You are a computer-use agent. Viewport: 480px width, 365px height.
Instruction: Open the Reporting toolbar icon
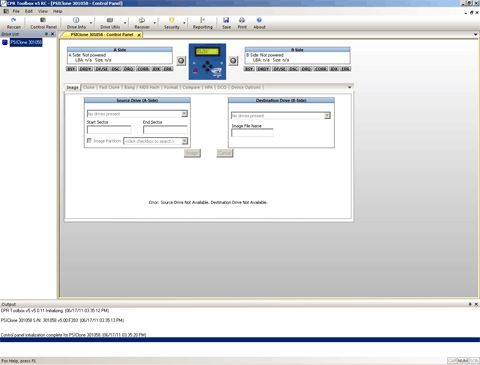(x=202, y=20)
